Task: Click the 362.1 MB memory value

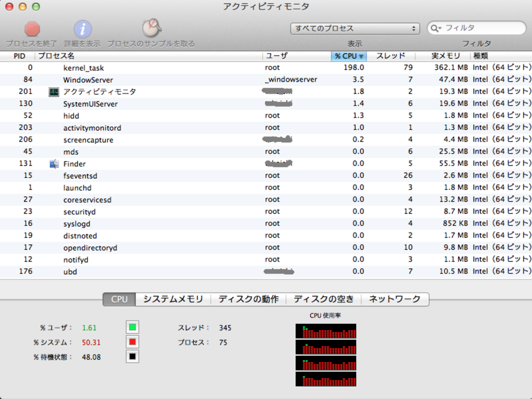Action: (451, 68)
